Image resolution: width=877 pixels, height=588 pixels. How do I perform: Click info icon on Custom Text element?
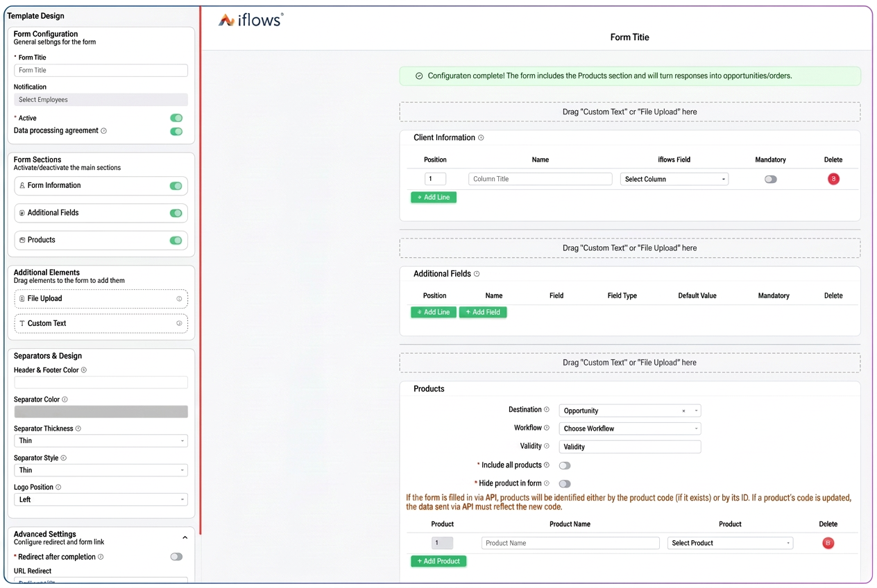[x=179, y=323]
